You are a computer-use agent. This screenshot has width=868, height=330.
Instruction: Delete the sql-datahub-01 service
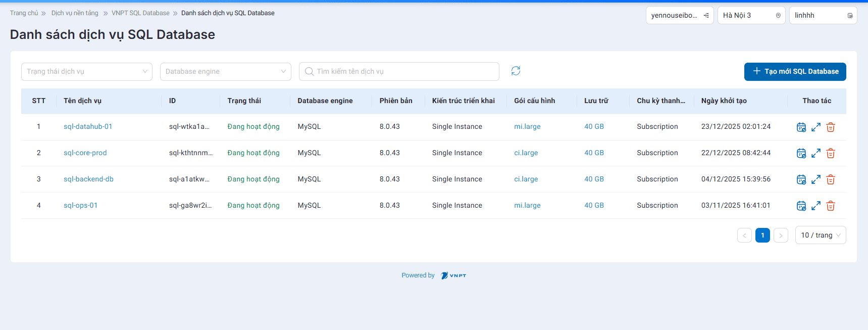point(831,127)
